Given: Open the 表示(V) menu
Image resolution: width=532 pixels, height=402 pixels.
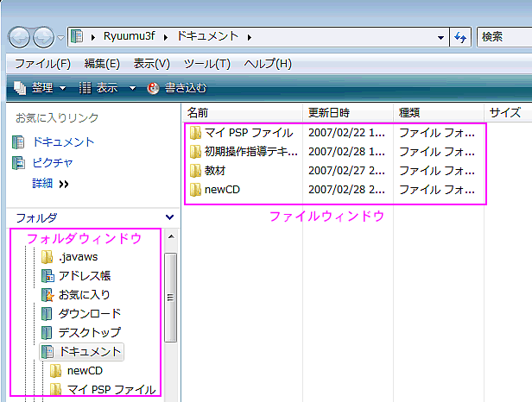Looking at the screenshot, I should [x=151, y=64].
